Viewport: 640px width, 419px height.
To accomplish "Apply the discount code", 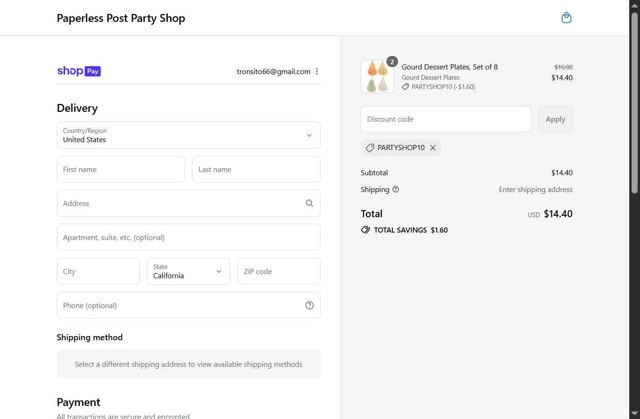I will point(555,119).
